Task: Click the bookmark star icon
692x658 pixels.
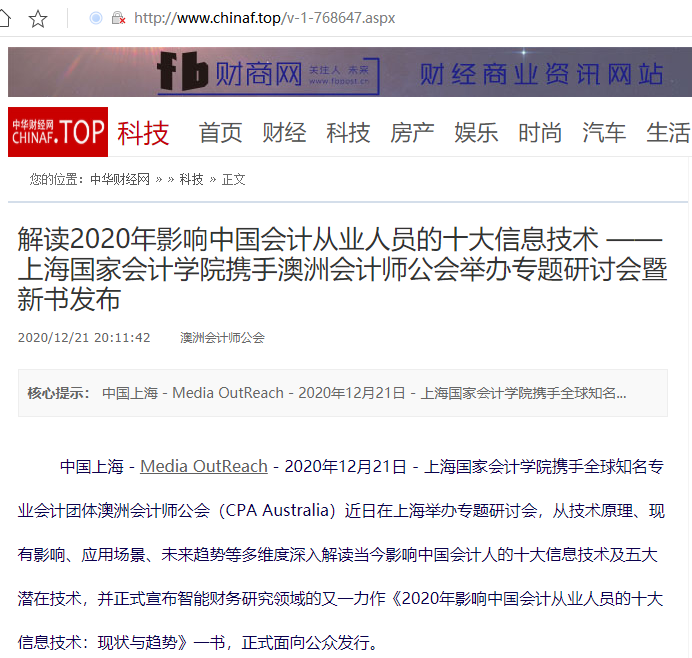Action: [x=38, y=19]
